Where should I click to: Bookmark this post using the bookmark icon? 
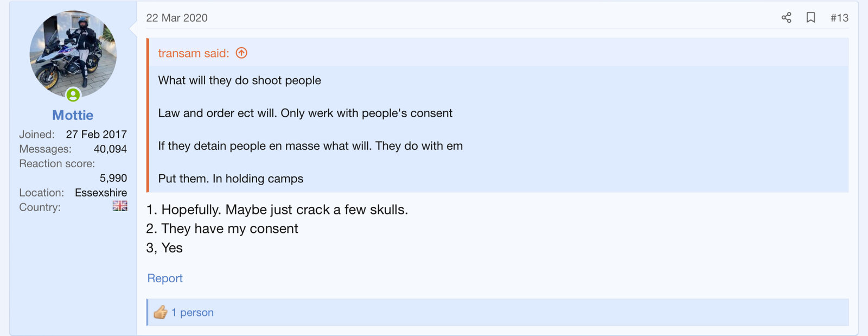(x=810, y=17)
